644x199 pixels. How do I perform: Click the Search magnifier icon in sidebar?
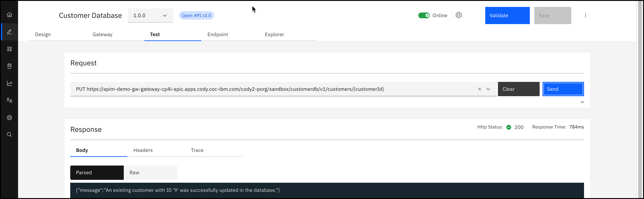(x=10, y=135)
